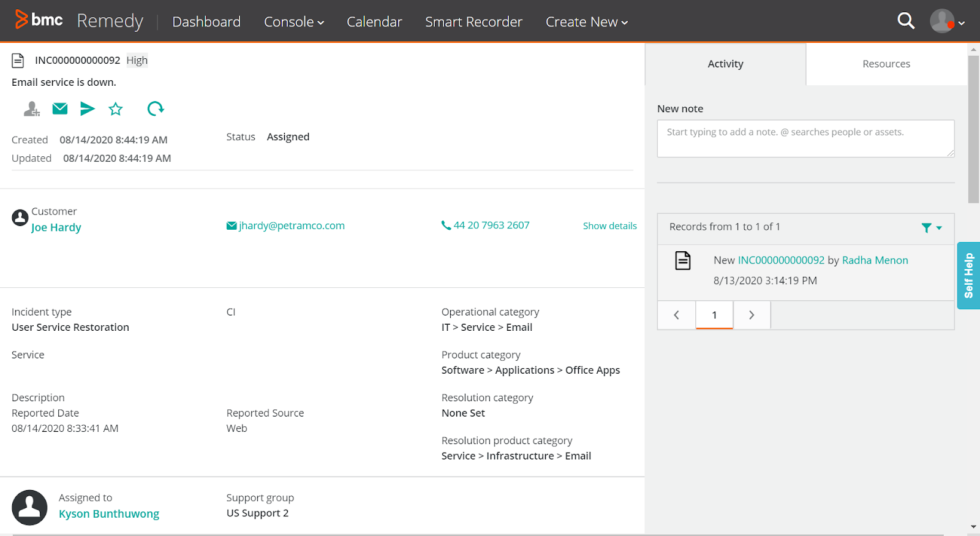Switch to the Activity tab

[726, 64]
